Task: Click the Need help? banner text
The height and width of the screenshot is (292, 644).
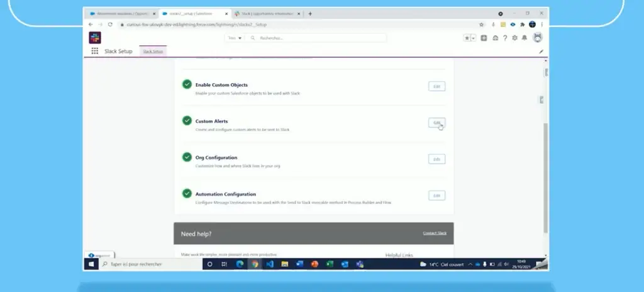Action: [x=196, y=234]
